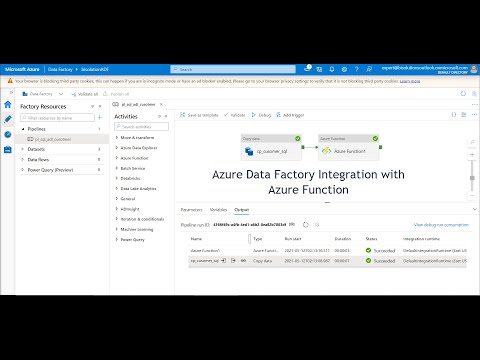Click the Filter resources by name field
This screenshot has width=480, height=360.
pos(57,118)
